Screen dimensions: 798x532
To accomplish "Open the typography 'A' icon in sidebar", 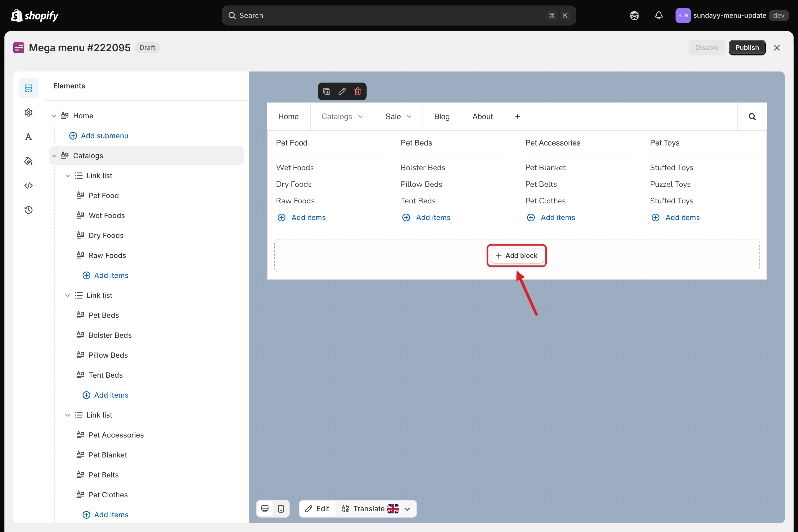I will point(29,137).
